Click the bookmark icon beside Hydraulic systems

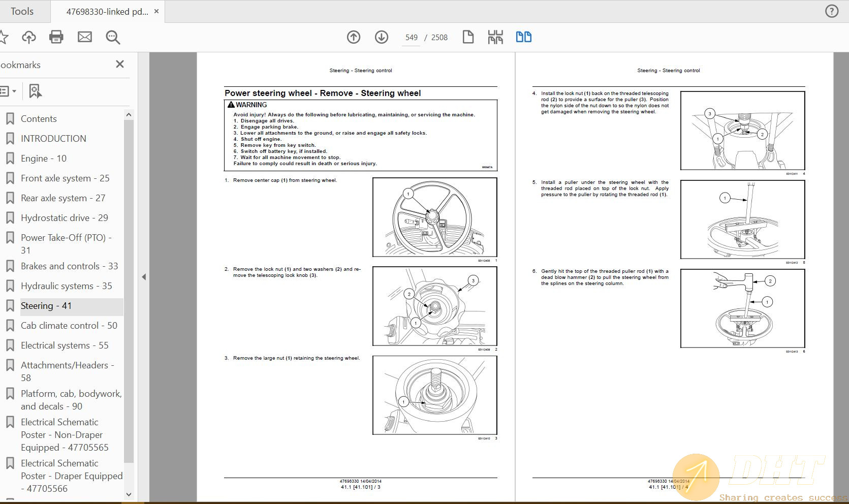pyautogui.click(x=10, y=286)
